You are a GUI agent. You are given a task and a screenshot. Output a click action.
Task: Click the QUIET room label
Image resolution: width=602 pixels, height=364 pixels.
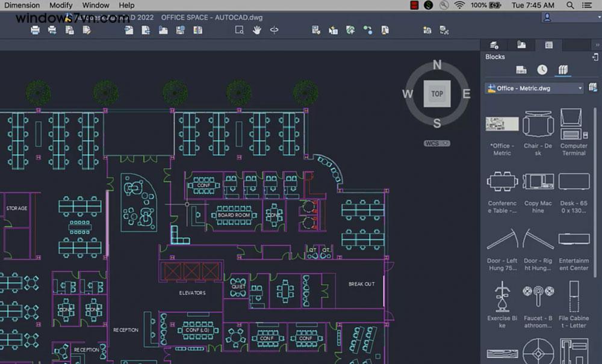click(238, 286)
